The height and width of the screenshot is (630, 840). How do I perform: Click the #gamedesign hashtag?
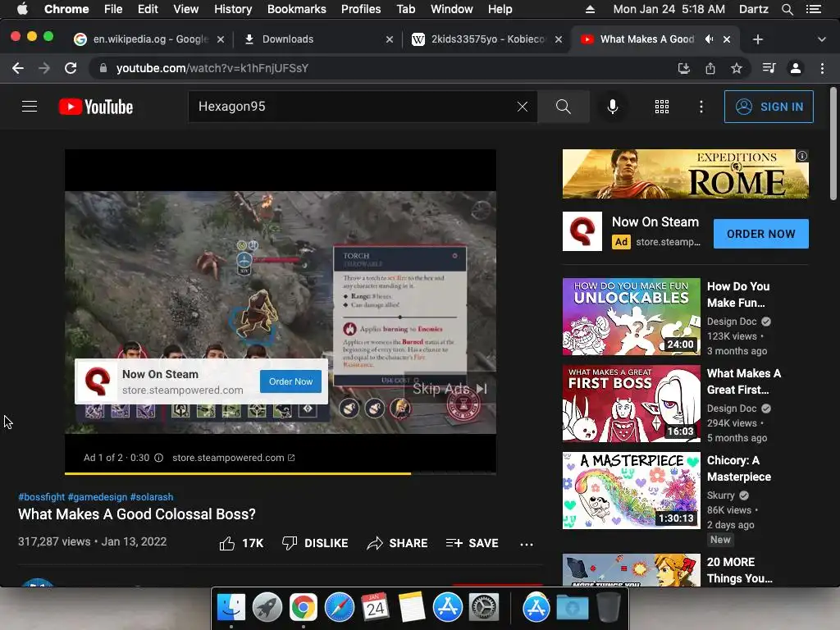click(x=98, y=496)
